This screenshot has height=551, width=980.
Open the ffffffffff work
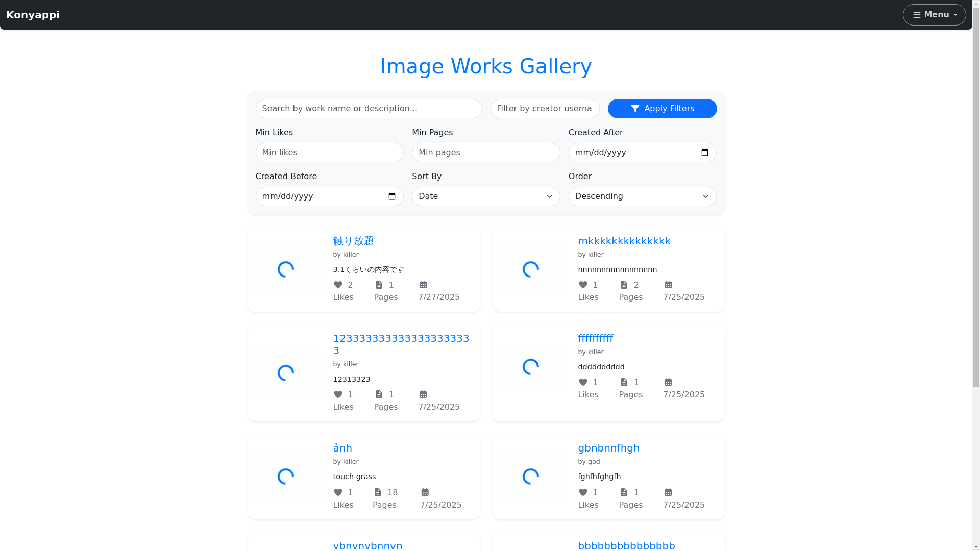[x=596, y=338]
